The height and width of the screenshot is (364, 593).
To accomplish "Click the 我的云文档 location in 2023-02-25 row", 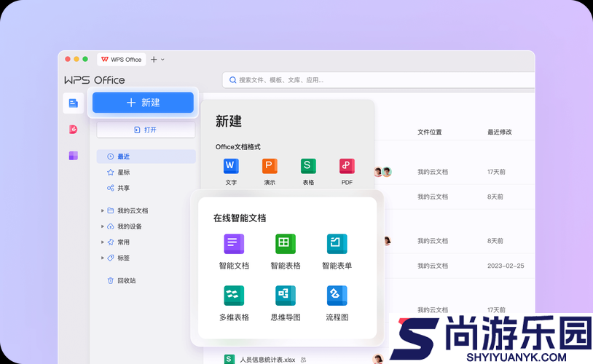I will tap(433, 266).
